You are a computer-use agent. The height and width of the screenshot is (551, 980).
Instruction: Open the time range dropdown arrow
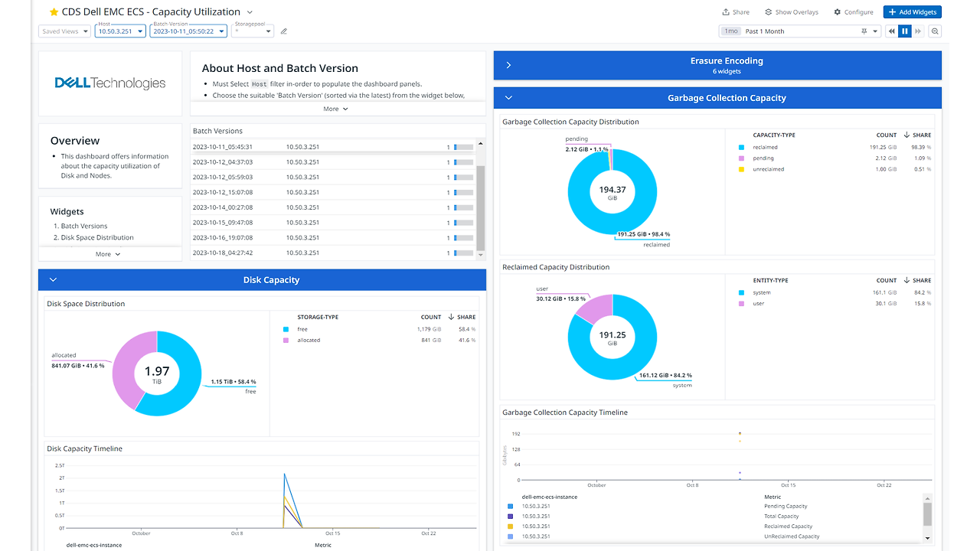(x=875, y=31)
